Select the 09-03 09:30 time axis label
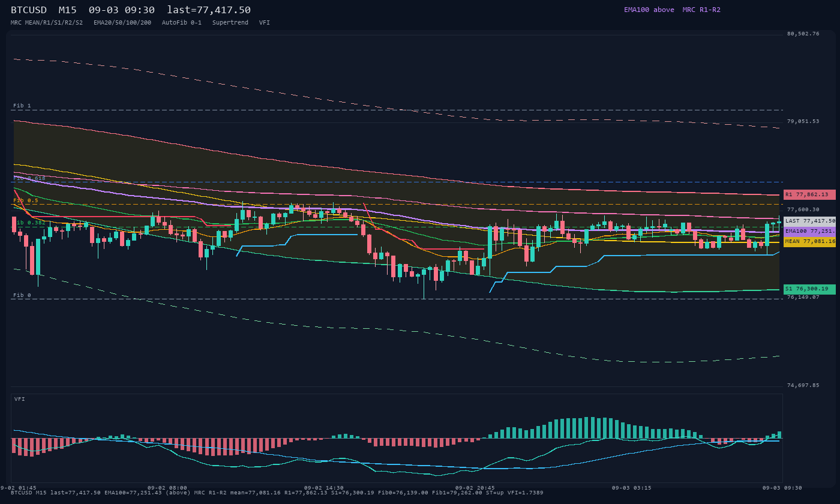This screenshot has width=840, height=504. [x=782, y=488]
